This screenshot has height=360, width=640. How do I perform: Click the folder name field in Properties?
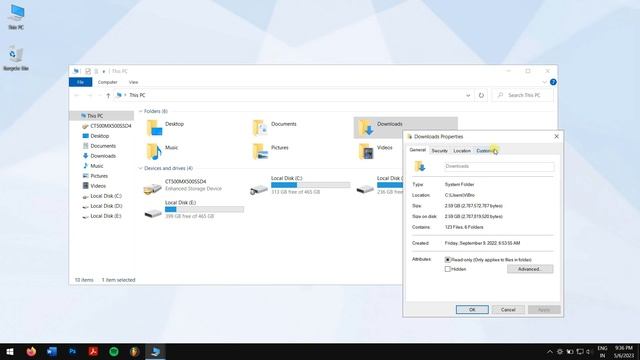499,166
